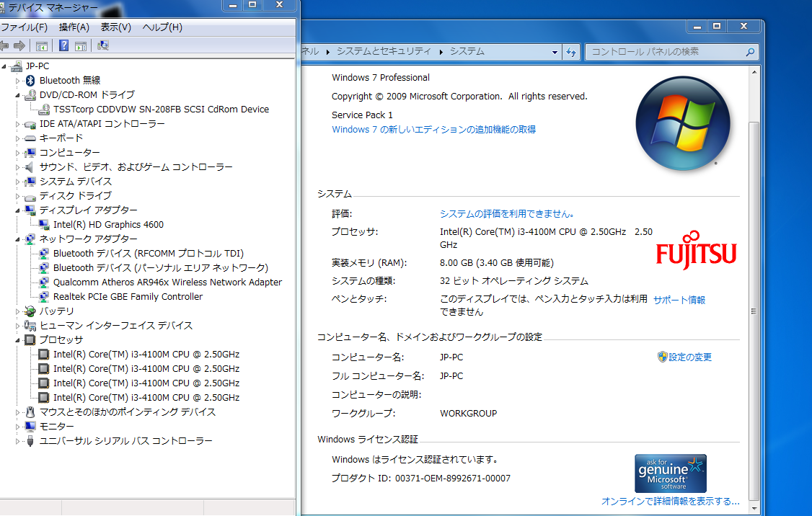812x516 pixels.
Task: Select the ディスク ドライブ disk icon
Action: tap(30, 197)
